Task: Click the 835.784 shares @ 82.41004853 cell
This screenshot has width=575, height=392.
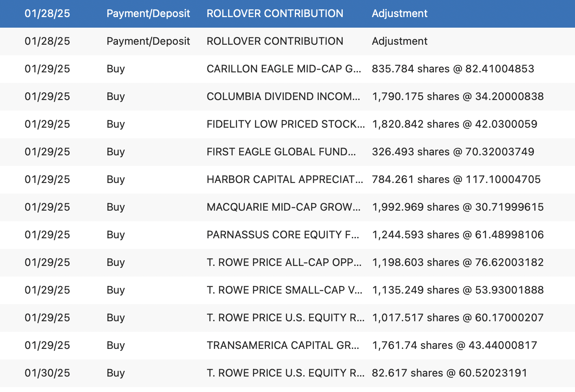Action: [453, 69]
